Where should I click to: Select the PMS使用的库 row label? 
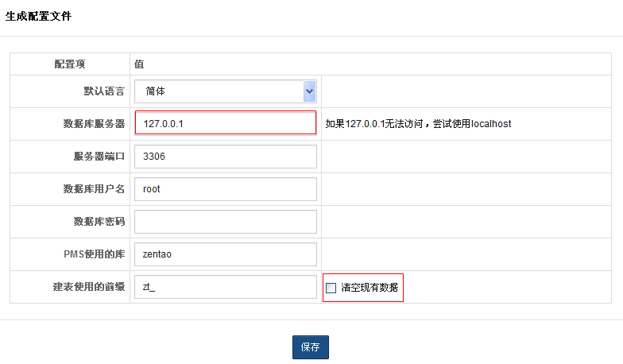[x=94, y=254]
